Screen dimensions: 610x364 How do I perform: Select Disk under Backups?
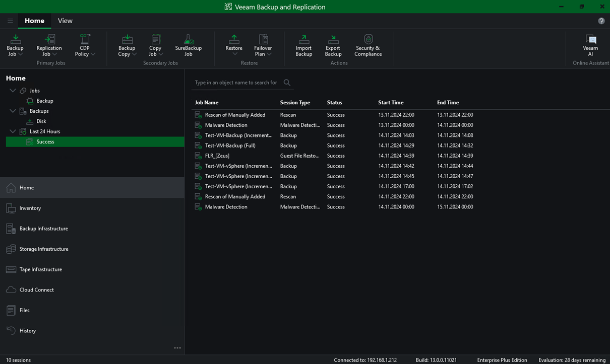tap(41, 121)
